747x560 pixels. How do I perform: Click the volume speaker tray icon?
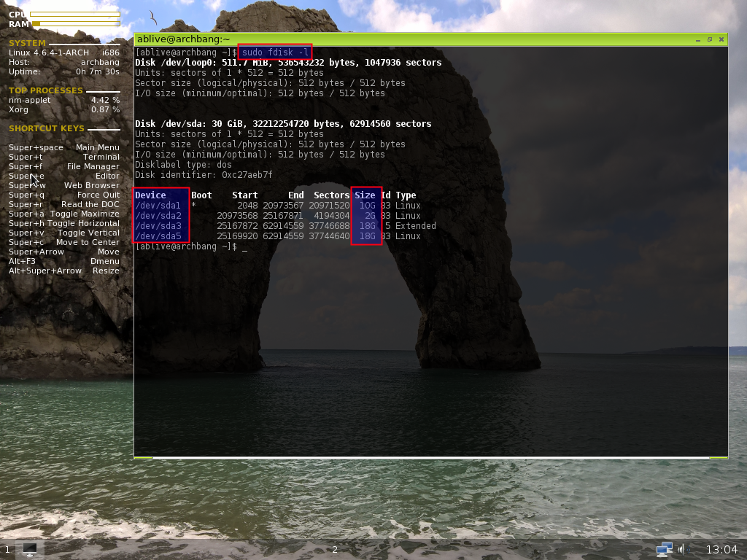point(681,549)
